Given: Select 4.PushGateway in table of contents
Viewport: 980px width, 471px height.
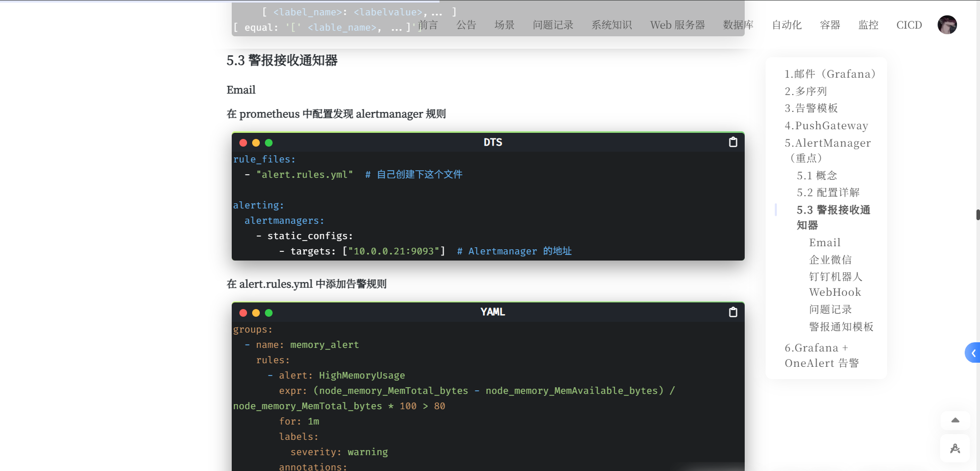Looking at the screenshot, I should click(826, 126).
